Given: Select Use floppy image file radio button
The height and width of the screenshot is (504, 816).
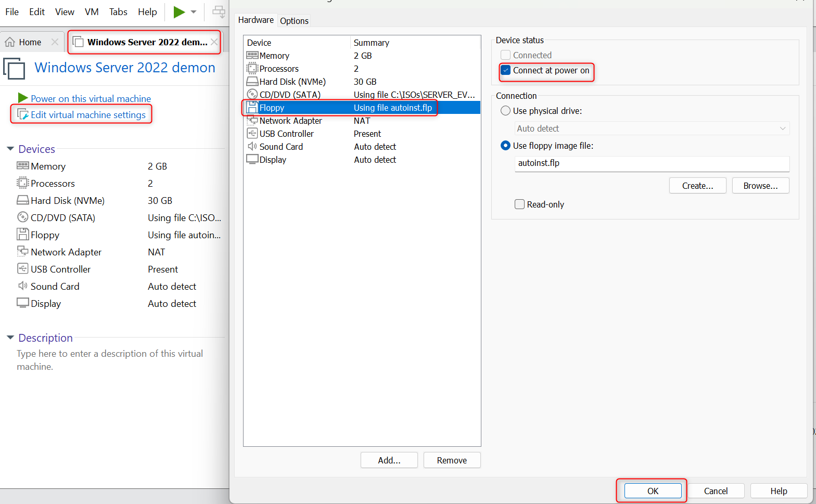Looking at the screenshot, I should point(505,146).
